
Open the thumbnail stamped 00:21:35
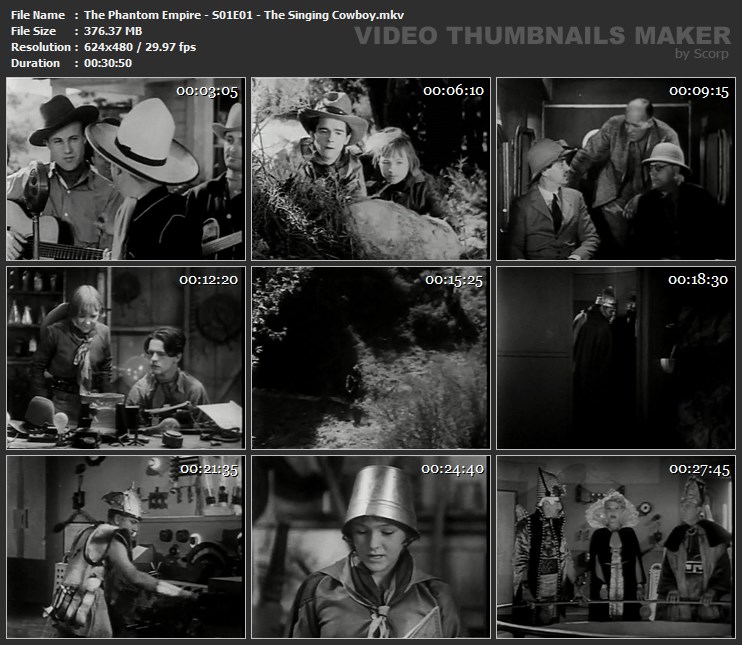126,547
